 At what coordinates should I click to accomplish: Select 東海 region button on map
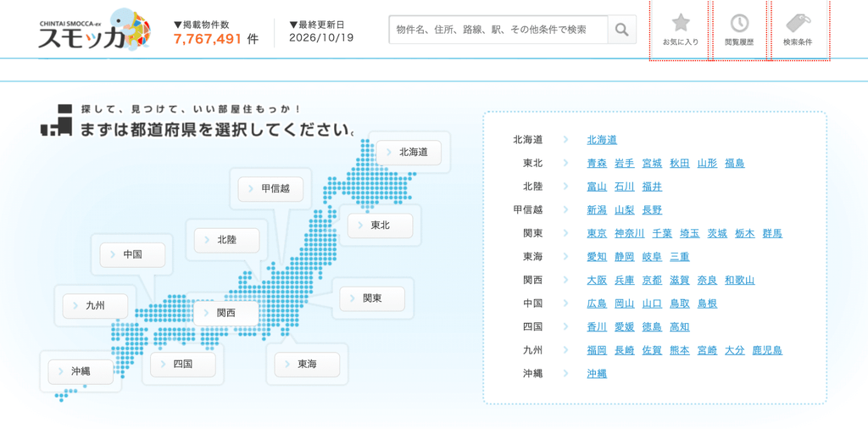pyautogui.click(x=307, y=365)
